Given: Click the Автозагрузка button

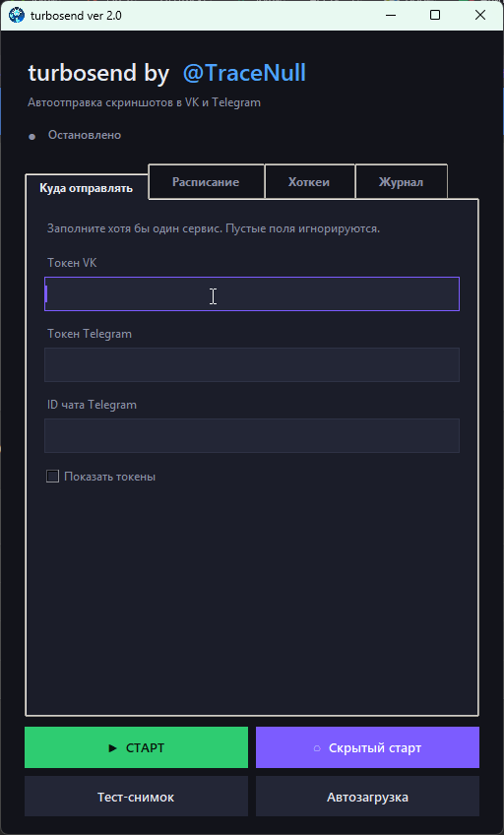Looking at the screenshot, I should coord(368,797).
